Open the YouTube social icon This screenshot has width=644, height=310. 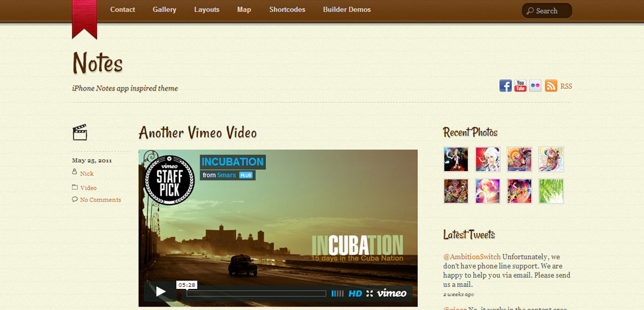pos(520,86)
